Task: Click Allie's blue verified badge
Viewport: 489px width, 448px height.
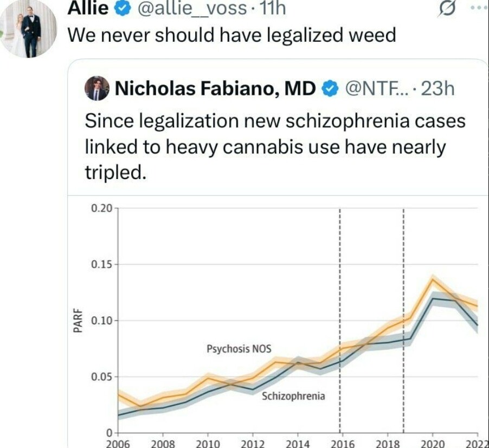Action: tap(122, 8)
